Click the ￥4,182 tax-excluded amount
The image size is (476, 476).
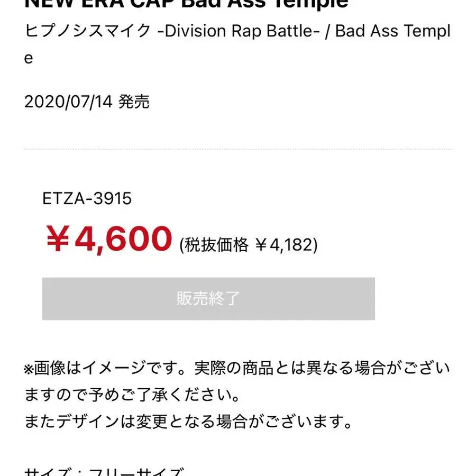[283, 245]
